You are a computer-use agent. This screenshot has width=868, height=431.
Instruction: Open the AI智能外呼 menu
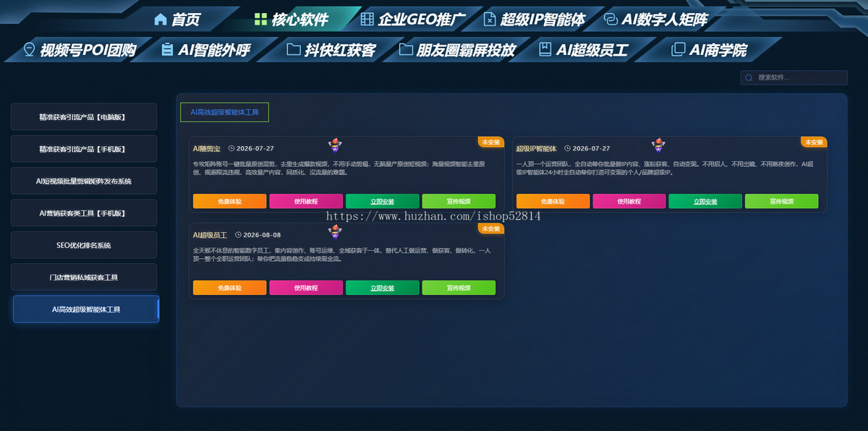[205, 50]
